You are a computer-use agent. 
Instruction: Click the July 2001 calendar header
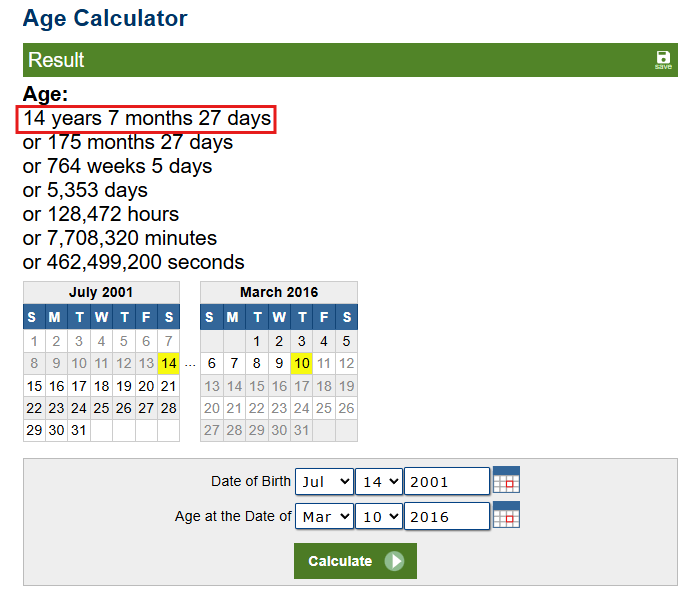point(101,292)
